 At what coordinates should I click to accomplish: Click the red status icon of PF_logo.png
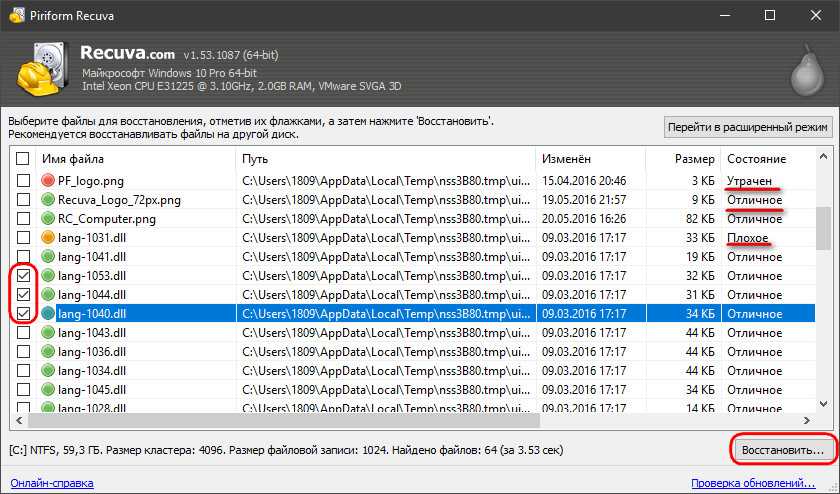[x=48, y=181]
